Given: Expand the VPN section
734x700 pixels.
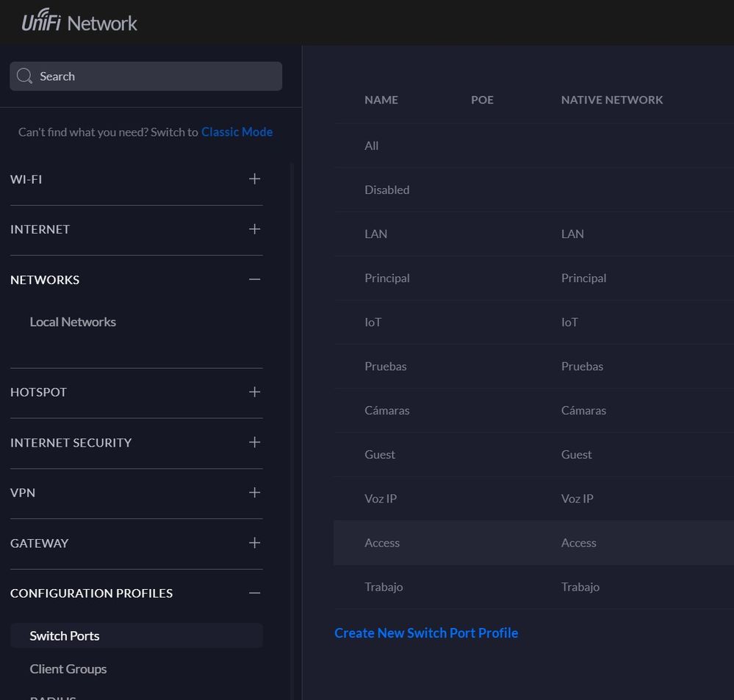Looking at the screenshot, I should click(x=254, y=493).
